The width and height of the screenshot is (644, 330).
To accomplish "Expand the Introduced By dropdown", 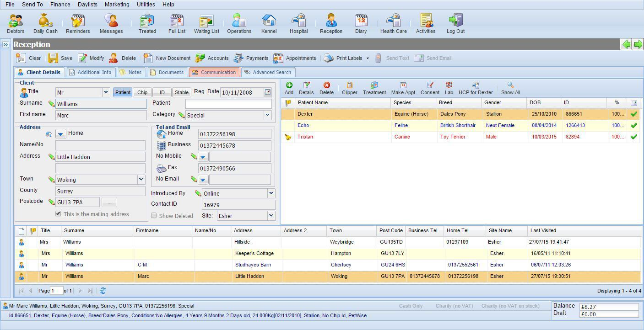I will [x=271, y=193].
